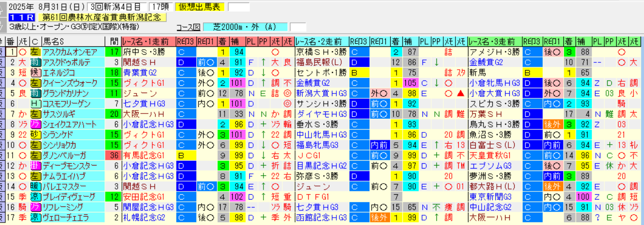This screenshot has height=225, width=644.
Task: Click the 左 badge beside ダノンベルーガ
Action: click(x=35, y=155)
